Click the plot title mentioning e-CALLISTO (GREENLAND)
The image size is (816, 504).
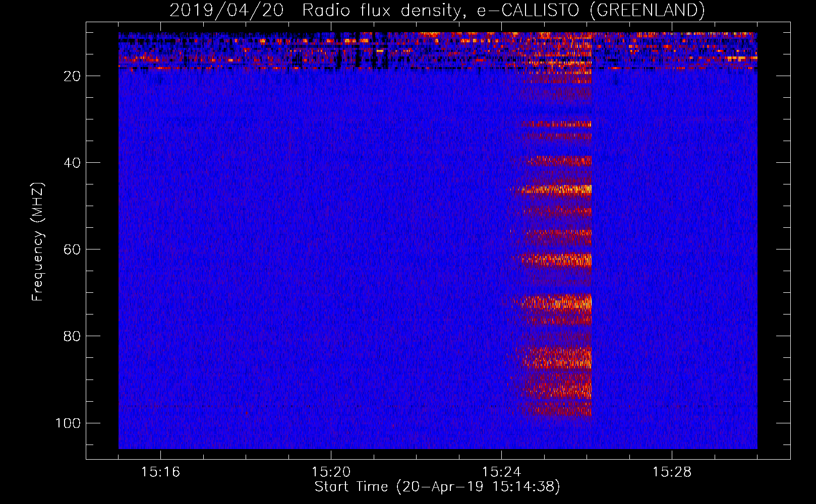click(x=437, y=10)
